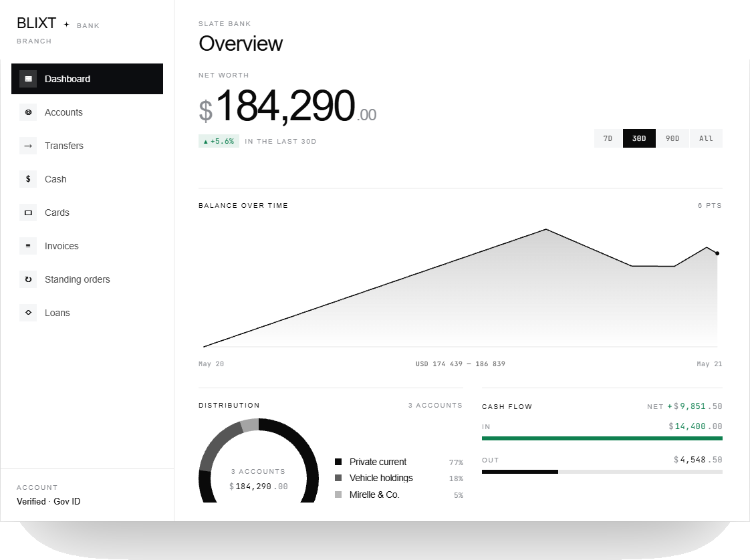Select the Loans diamond icon
The height and width of the screenshot is (560, 750).
coord(28,313)
